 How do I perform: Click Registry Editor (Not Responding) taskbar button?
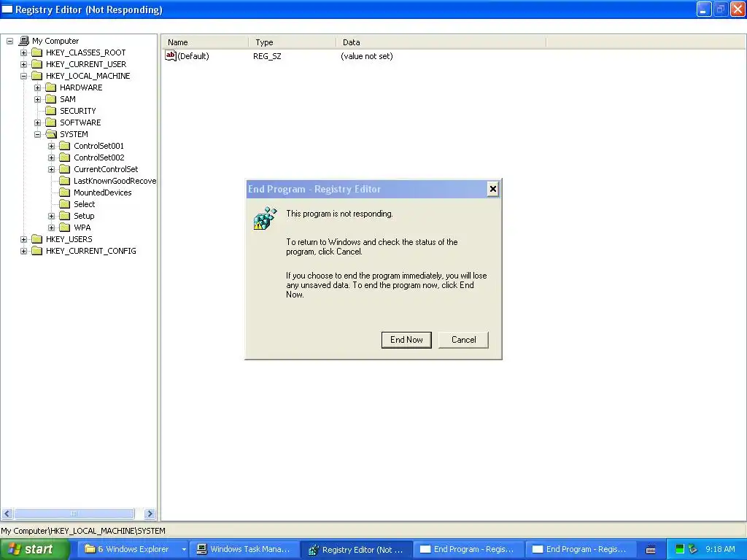coord(356,550)
